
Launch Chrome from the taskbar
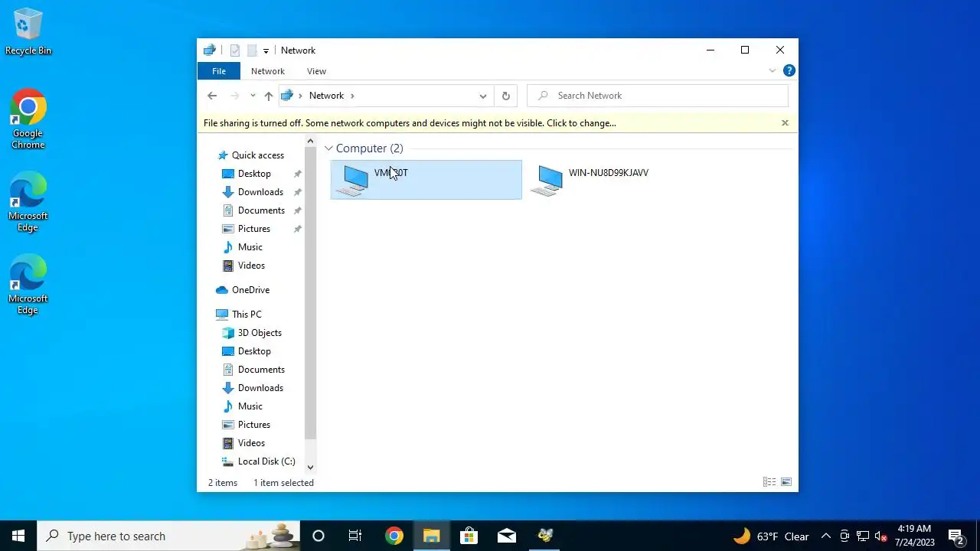[x=394, y=536]
